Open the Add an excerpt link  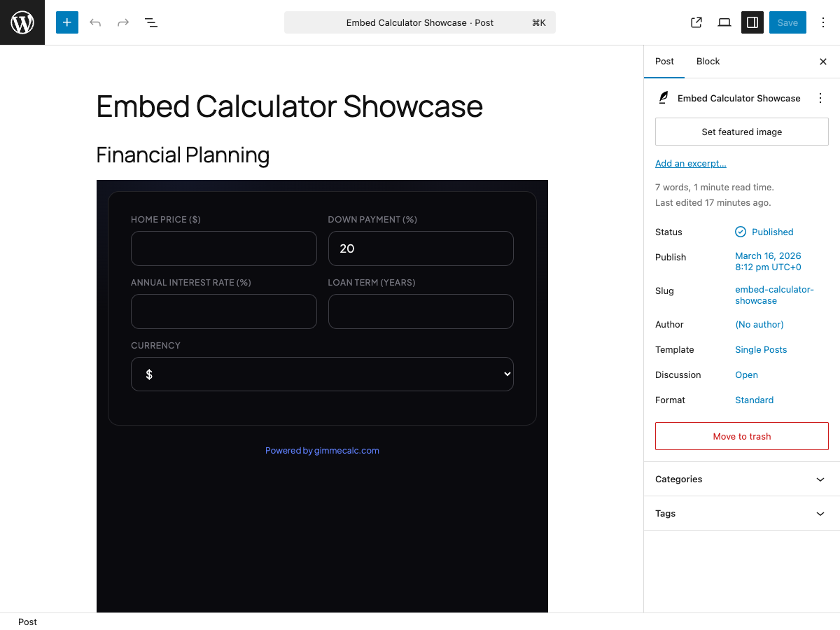pyautogui.click(x=690, y=163)
